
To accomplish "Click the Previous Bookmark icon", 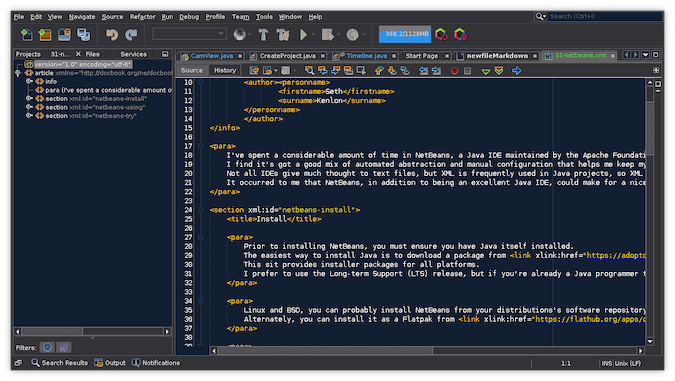I will click(379, 71).
